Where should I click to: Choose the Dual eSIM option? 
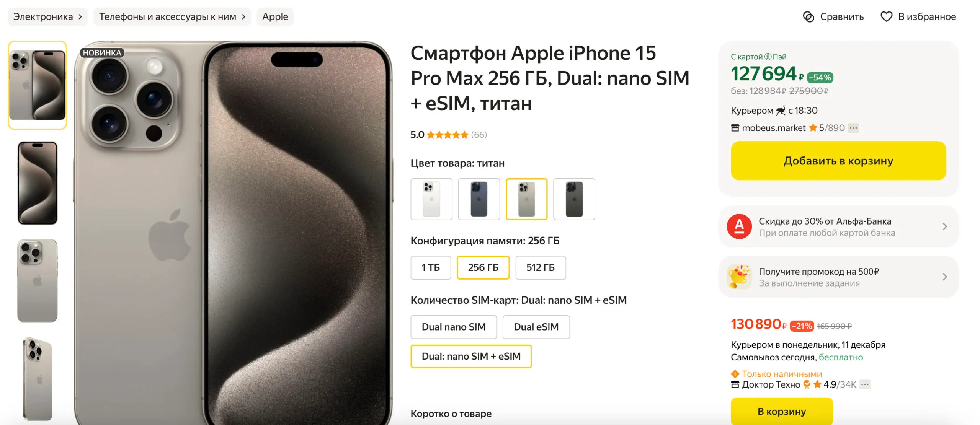point(536,327)
